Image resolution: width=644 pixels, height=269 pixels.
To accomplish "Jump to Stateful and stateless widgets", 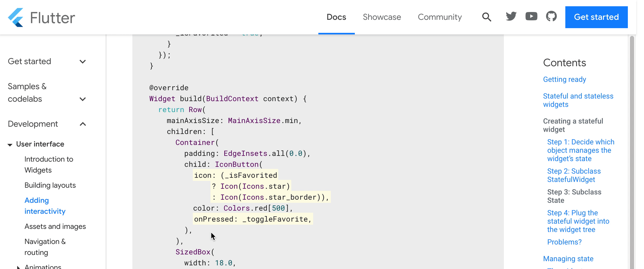I will (x=578, y=100).
